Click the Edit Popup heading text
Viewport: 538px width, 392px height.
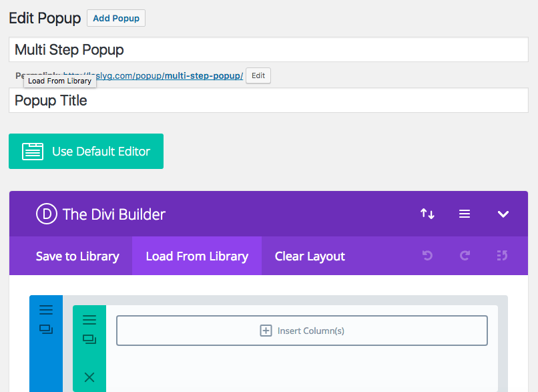click(45, 18)
